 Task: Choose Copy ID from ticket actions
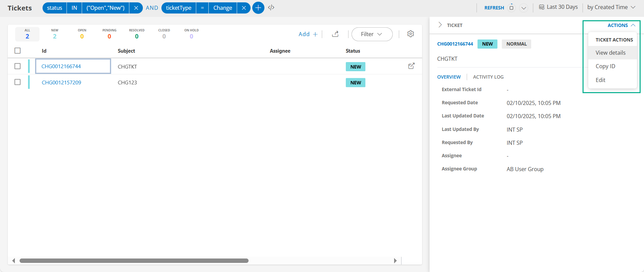click(612, 66)
